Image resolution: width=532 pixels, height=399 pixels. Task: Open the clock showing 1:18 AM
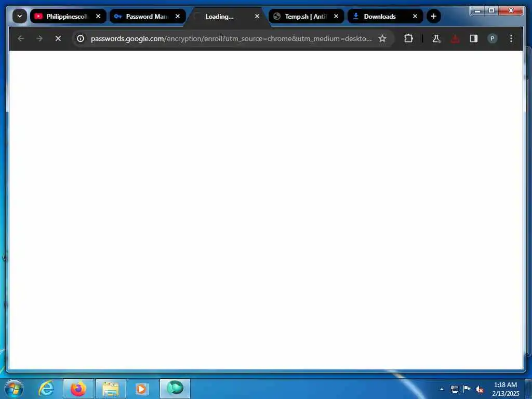[x=506, y=389]
